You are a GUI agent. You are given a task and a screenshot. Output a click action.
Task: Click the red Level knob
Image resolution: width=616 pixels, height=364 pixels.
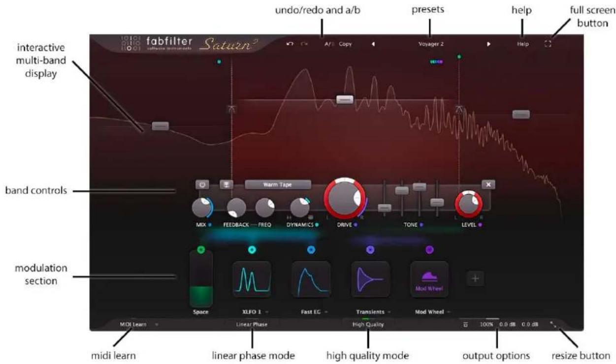[469, 205]
